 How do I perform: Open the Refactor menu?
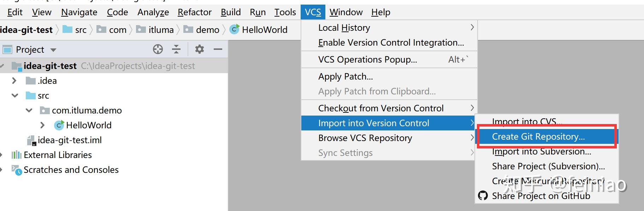[194, 12]
